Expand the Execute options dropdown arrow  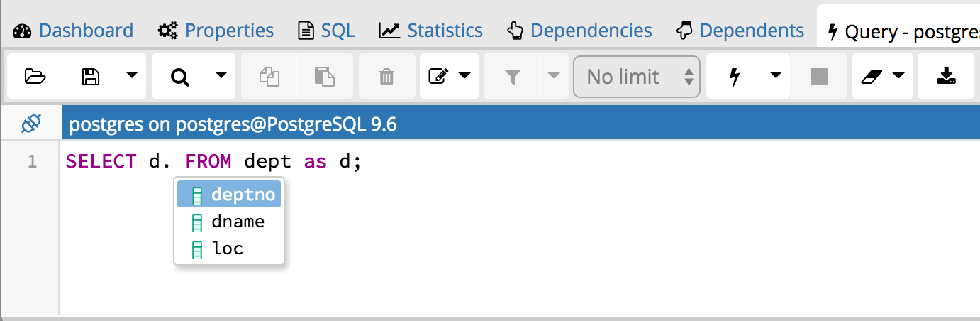[775, 76]
